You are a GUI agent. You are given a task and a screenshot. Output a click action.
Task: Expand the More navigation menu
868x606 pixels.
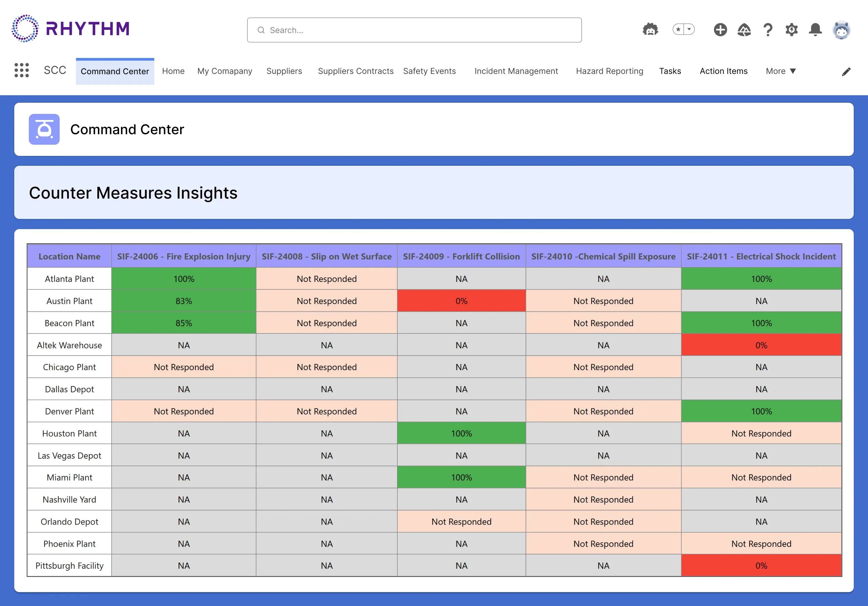coord(781,71)
